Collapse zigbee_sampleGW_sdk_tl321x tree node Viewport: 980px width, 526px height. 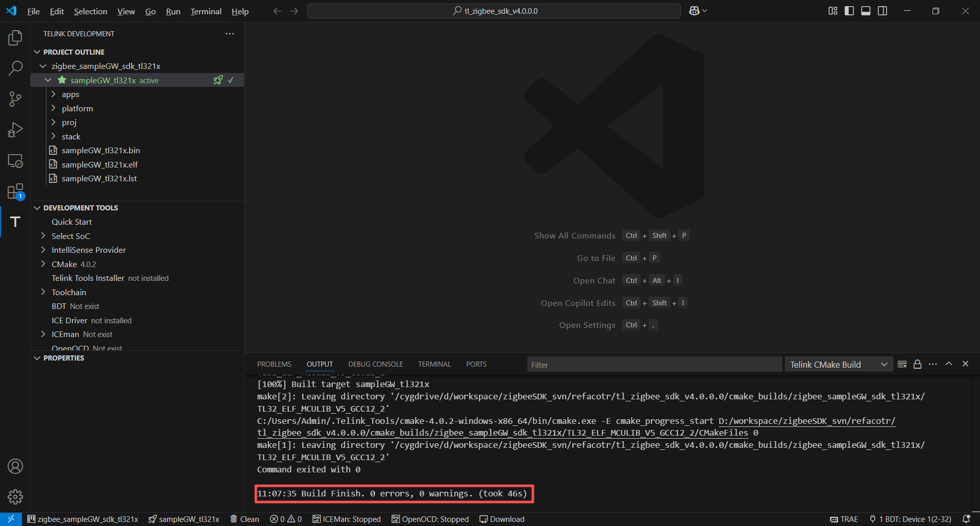point(43,66)
